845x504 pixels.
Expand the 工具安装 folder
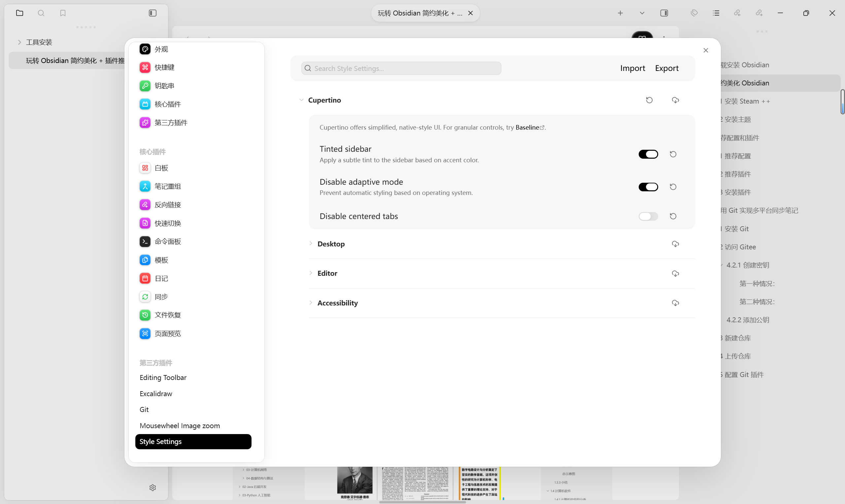[39, 42]
